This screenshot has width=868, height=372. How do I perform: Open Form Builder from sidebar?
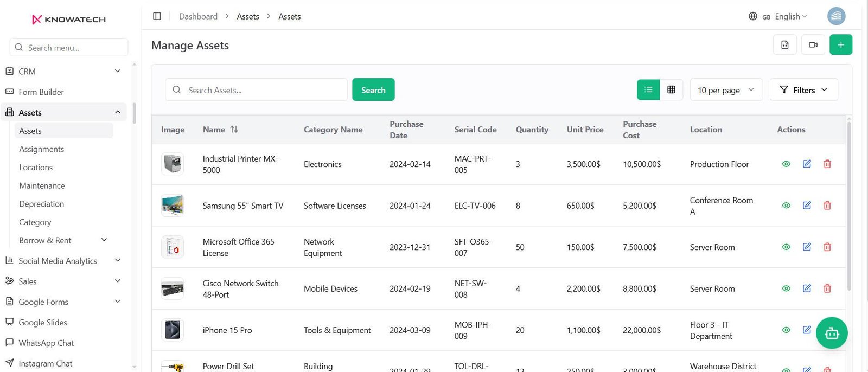coord(41,92)
